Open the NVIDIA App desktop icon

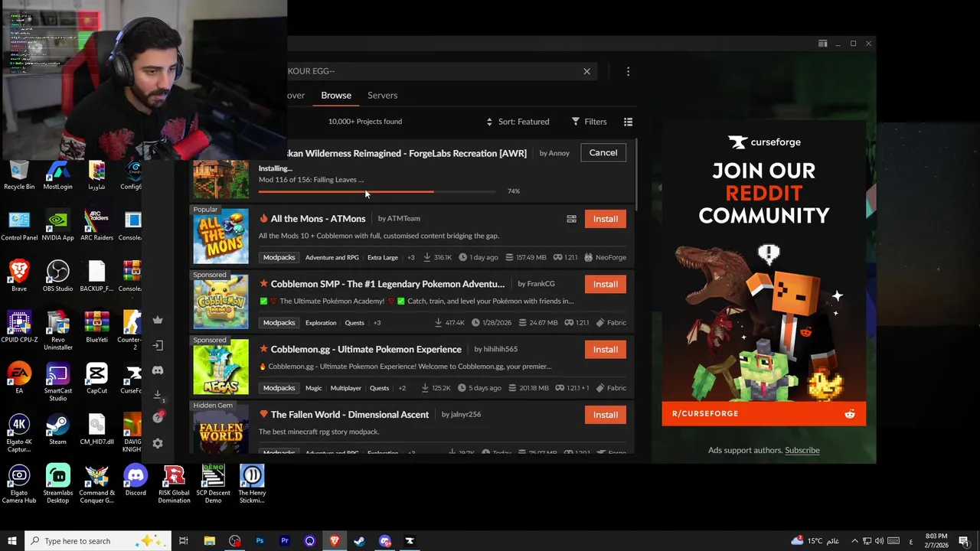(x=57, y=227)
